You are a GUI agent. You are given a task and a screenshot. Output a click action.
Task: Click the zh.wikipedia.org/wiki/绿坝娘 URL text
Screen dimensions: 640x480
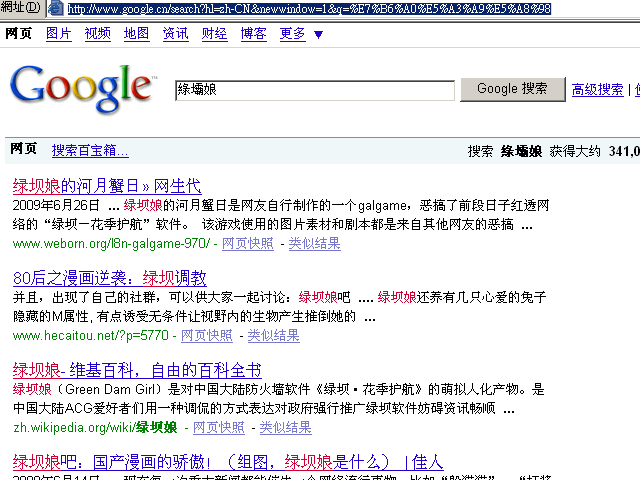point(95,428)
